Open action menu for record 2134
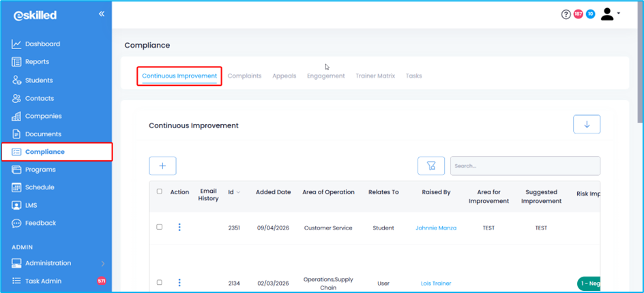This screenshot has height=293, width=644. [179, 283]
